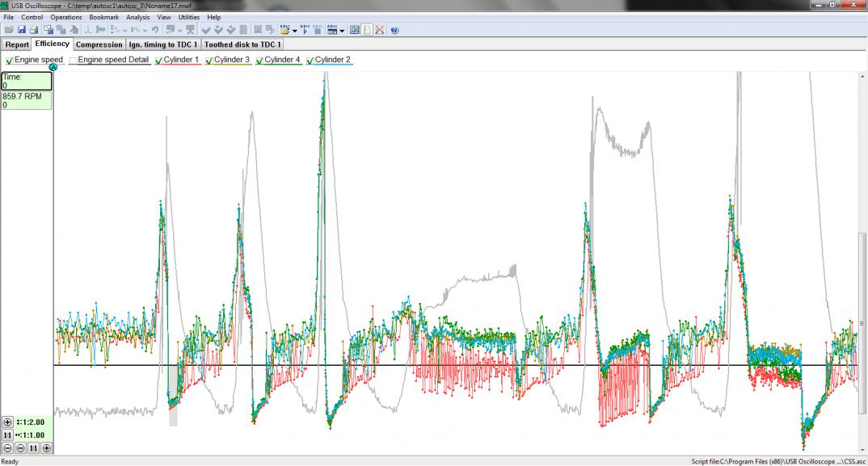Enable the Engine speed Detail checkbox
This screenshot has height=466, width=868.
coord(74,61)
